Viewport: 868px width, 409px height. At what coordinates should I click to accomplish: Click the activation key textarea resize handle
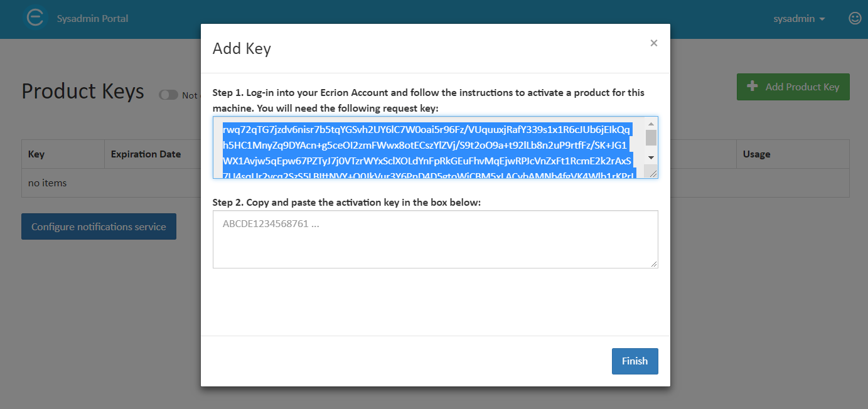[x=653, y=263]
